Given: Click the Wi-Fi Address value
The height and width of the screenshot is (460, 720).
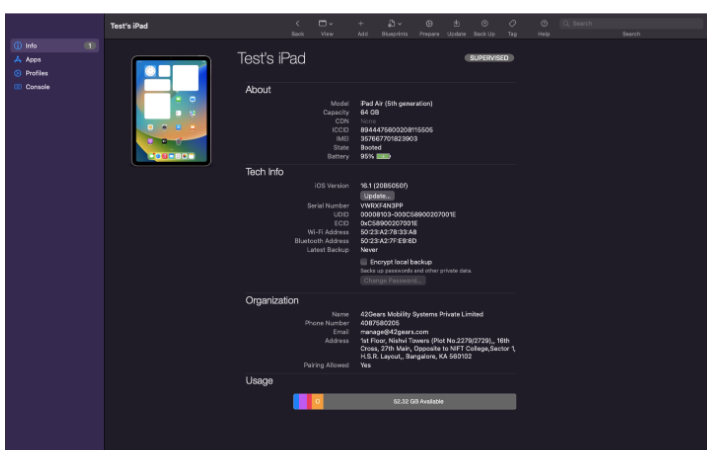Looking at the screenshot, I should (388, 232).
